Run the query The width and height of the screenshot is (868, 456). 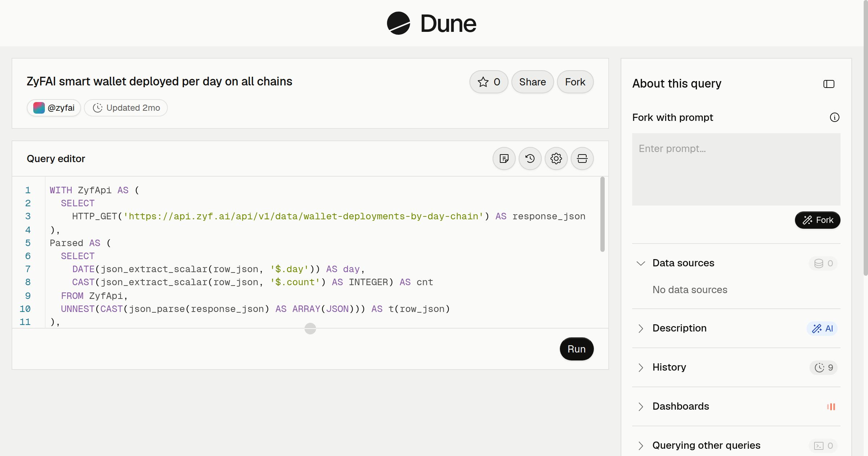[576, 349]
